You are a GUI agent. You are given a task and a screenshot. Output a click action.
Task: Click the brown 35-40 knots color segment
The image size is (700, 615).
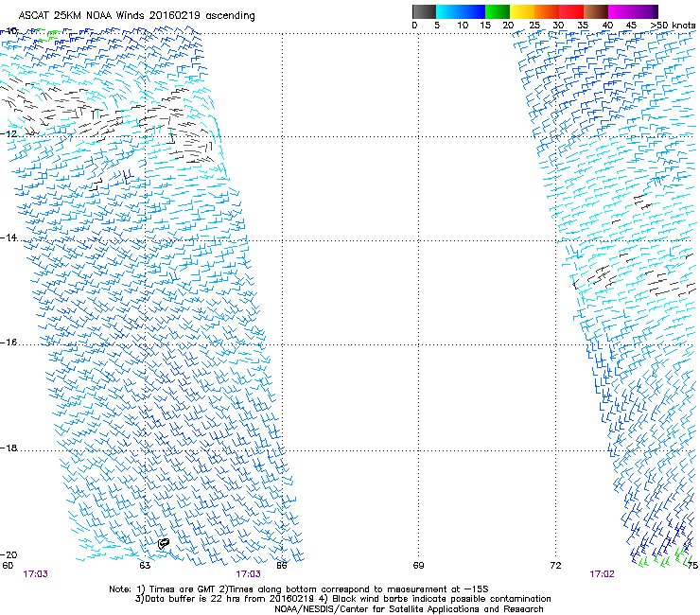[596, 11]
